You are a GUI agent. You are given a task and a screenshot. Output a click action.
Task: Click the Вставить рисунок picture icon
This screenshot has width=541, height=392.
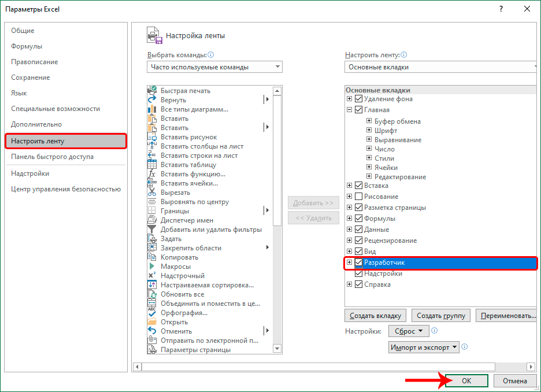point(152,137)
